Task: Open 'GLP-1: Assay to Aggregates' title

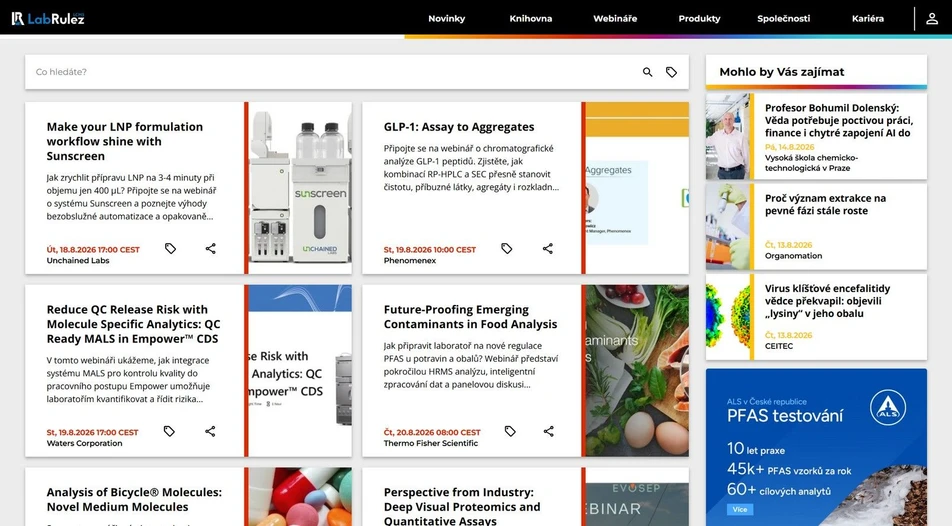Action: pyautogui.click(x=459, y=127)
